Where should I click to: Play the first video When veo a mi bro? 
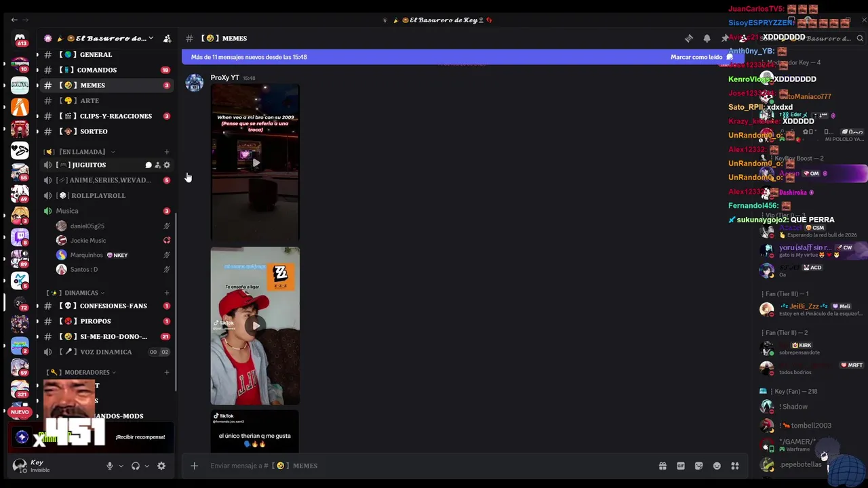(x=255, y=163)
